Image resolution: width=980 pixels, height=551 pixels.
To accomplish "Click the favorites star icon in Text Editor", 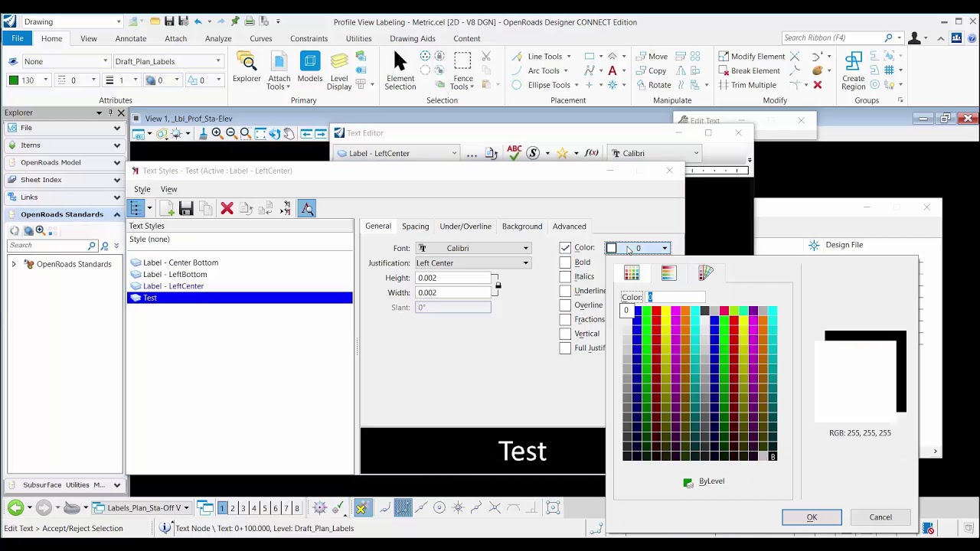I will pos(562,153).
